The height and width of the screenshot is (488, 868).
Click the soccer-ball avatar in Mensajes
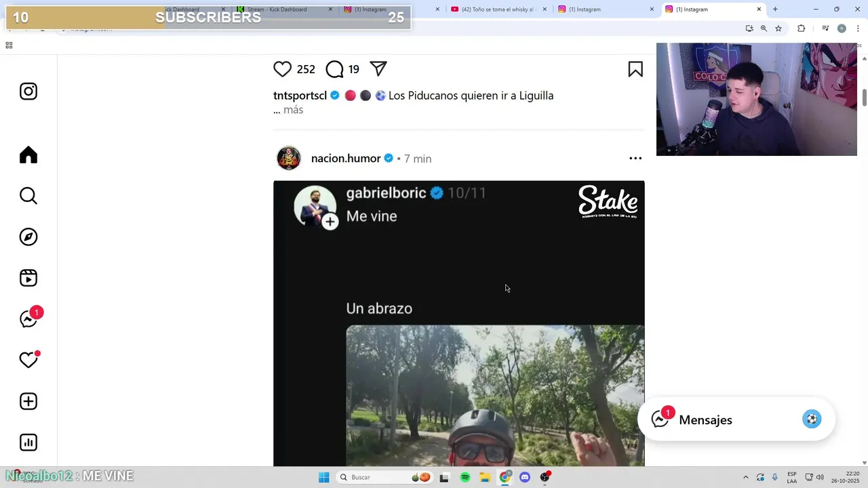coord(812,420)
